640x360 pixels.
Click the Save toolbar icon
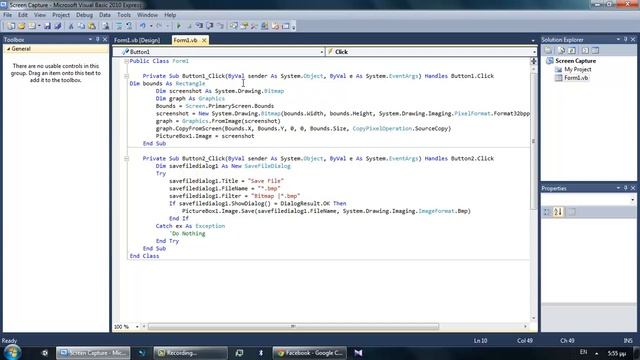tap(47, 26)
